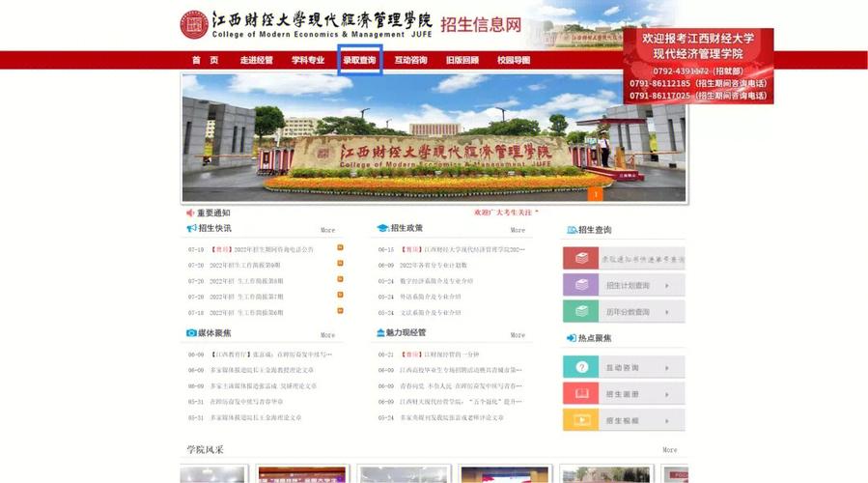
Task: Open news item 2022年招生工作简报第7期
Action: [x=246, y=297]
